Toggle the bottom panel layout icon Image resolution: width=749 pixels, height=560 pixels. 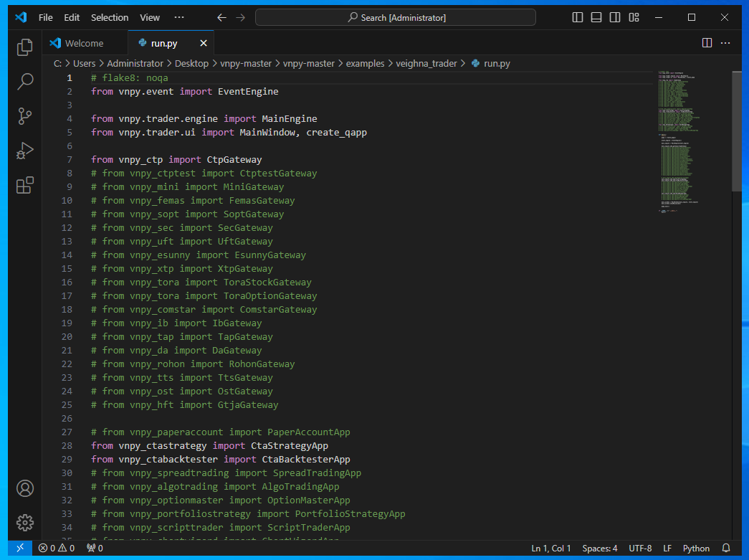pos(596,18)
